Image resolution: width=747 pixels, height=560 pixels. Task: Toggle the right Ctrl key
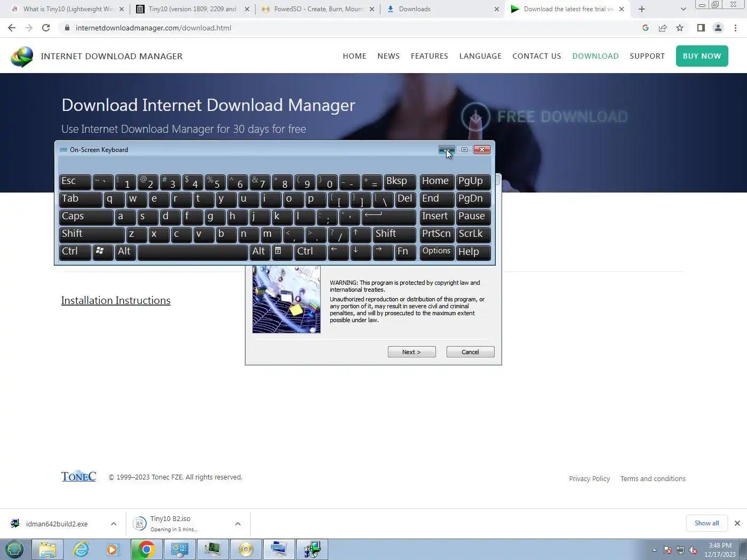[310, 252]
